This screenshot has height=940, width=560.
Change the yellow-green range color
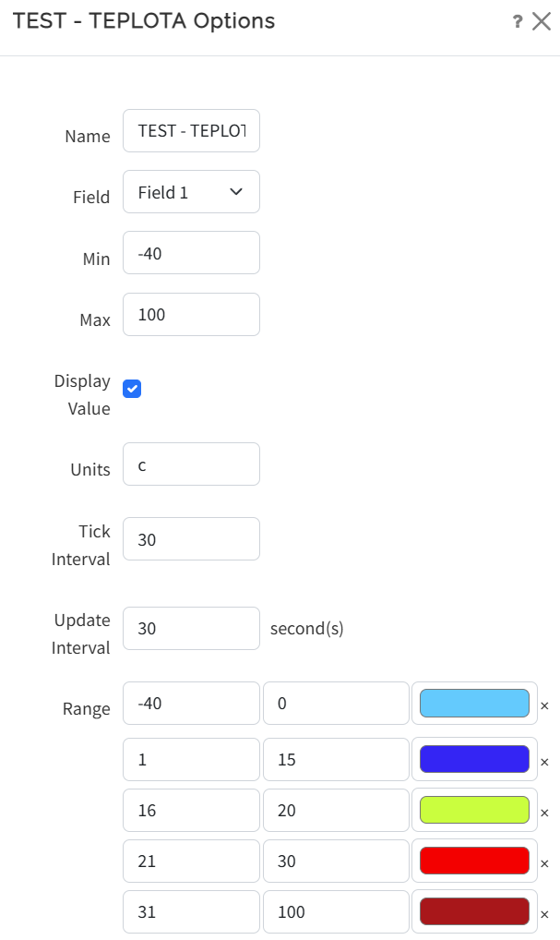474,810
